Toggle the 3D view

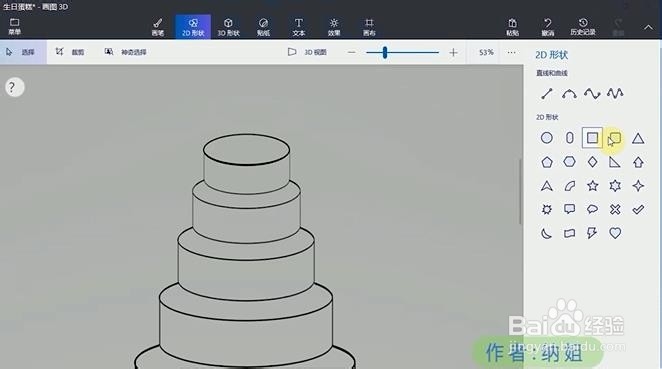(x=307, y=52)
